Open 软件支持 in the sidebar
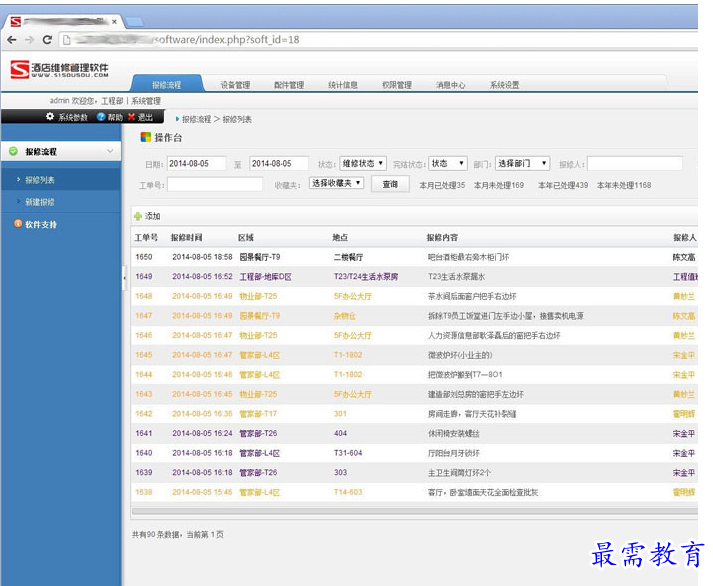Screen dimensions: 713x586 point(41,224)
